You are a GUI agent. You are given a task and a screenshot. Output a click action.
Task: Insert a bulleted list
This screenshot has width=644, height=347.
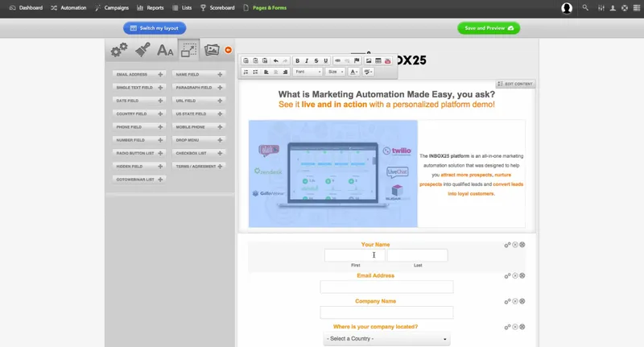click(255, 72)
